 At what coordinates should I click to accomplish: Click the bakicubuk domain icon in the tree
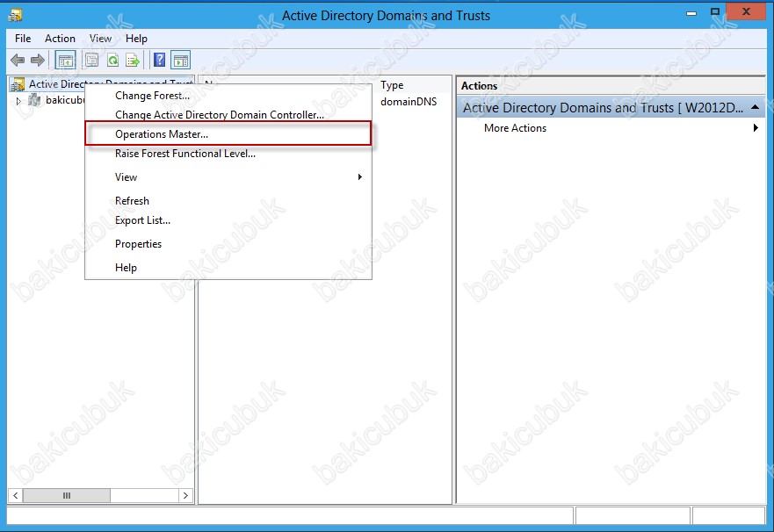click(x=34, y=101)
